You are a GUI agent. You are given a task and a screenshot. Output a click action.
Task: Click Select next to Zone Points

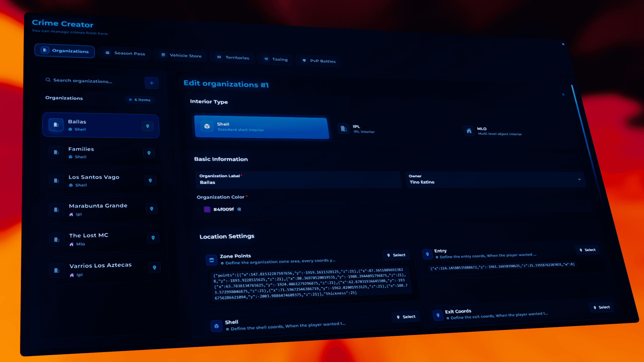(396, 255)
